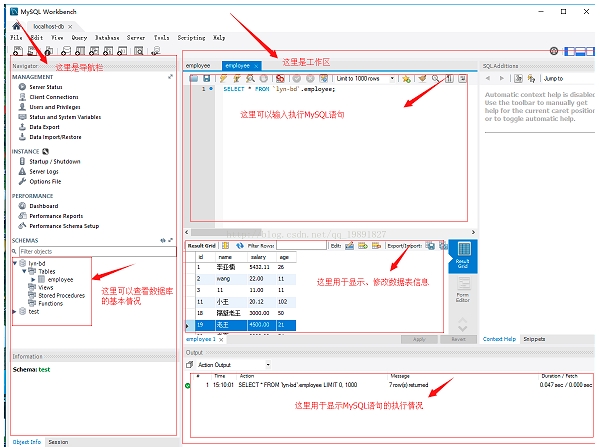
Task: Switch to the Snippets tab
Action: click(x=534, y=339)
